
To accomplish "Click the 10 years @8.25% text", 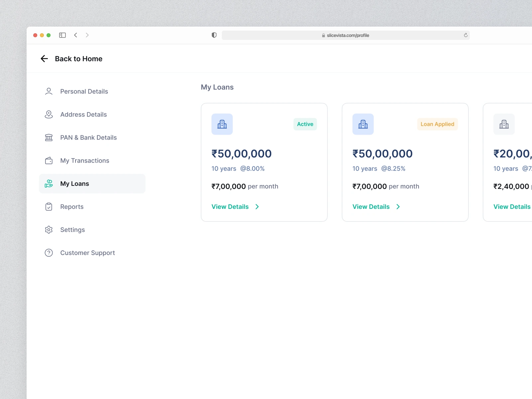I will pyautogui.click(x=379, y=169).
